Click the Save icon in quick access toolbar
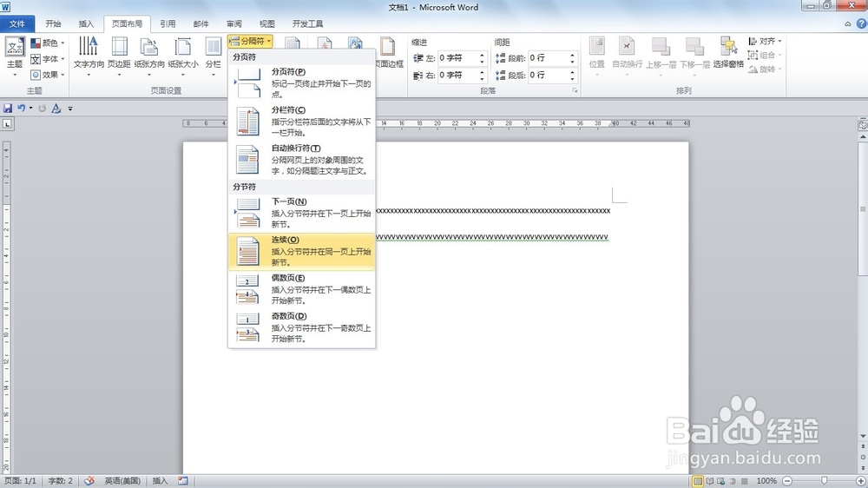868x488 pixels. point(8,109)
